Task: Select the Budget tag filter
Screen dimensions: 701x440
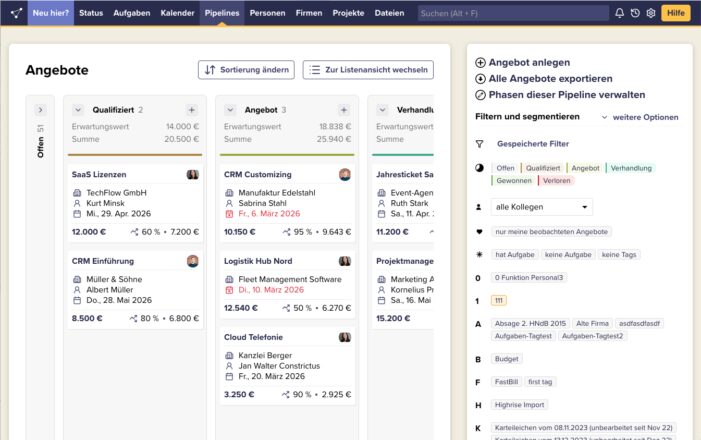Action: [507, 359]
